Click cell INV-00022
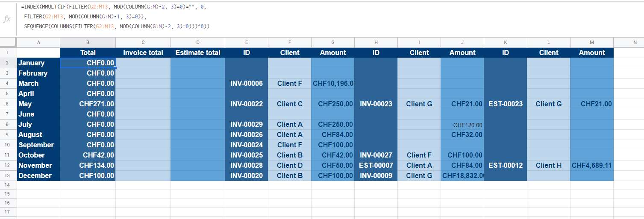Image resolution: width=644 pixels, height=219 pixels. point(247,104)
